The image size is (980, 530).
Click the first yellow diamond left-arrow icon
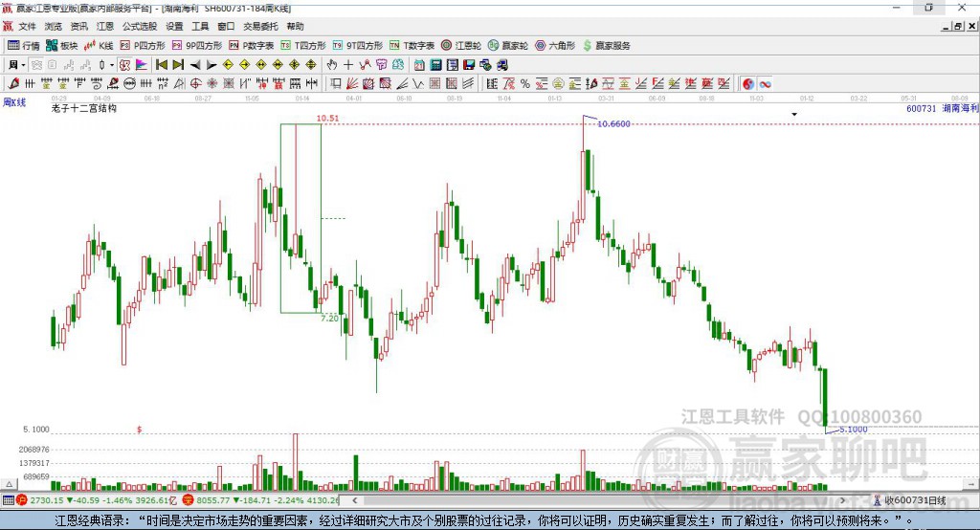228,65
